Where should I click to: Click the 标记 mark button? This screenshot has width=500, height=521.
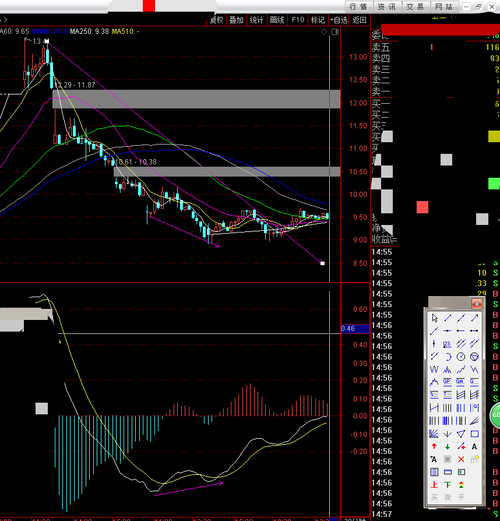(318, 20)
